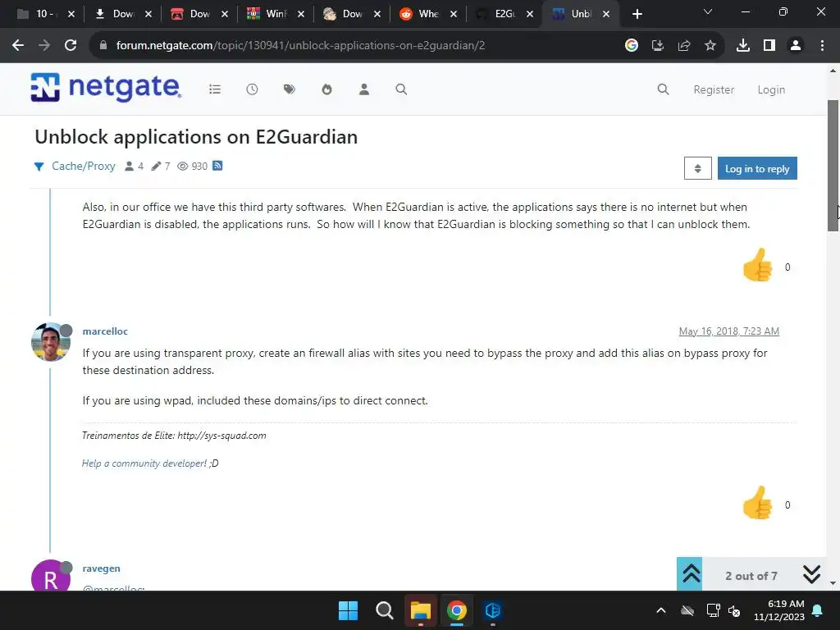Click the taskbar clock 6:19 AM

tap(779, 610)
